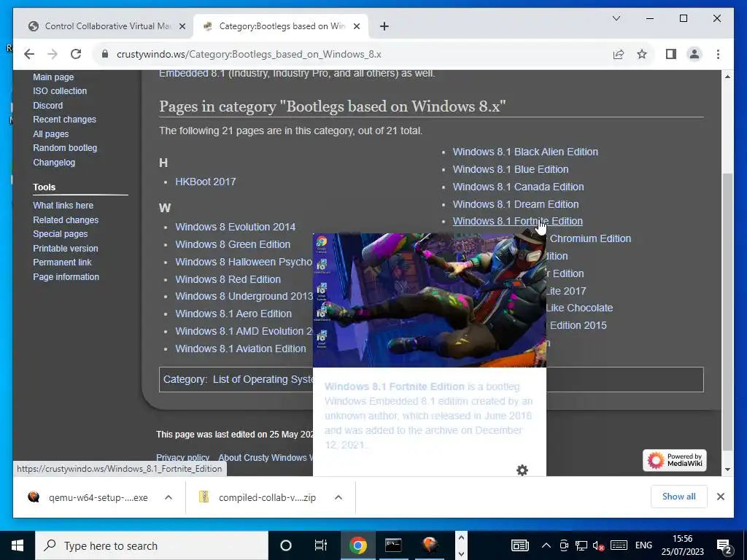Open the popup preview settings gear
The width and height of the screenshot is (747, 560).
click(x=522, y=470)
